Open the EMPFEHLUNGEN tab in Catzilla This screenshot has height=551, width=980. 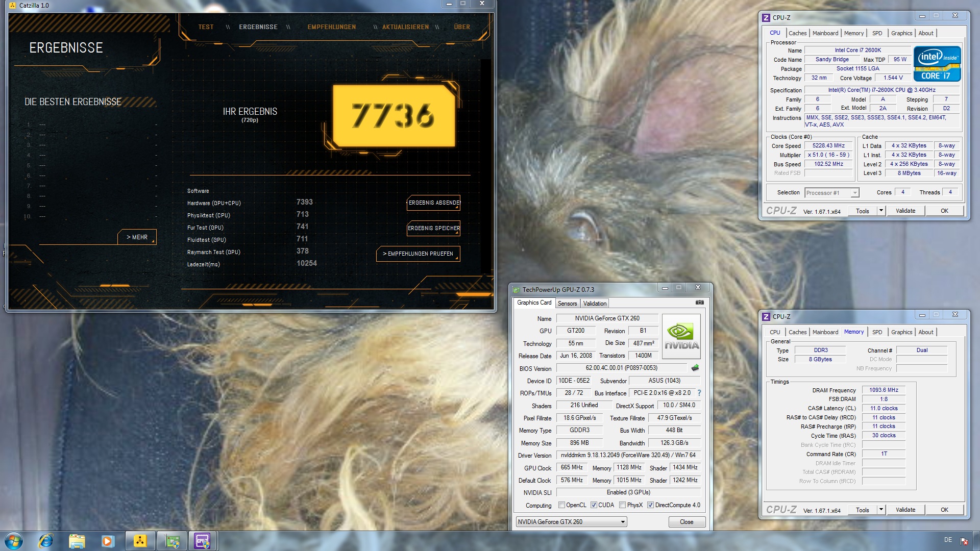pyautogui.click(x=332, y=27)
